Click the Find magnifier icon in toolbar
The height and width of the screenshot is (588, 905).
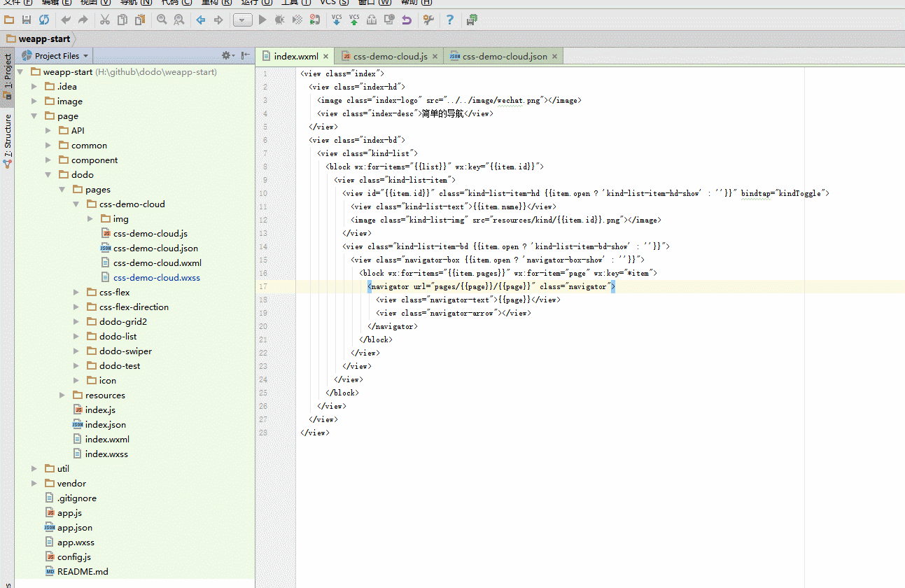[x=162, y=20]
